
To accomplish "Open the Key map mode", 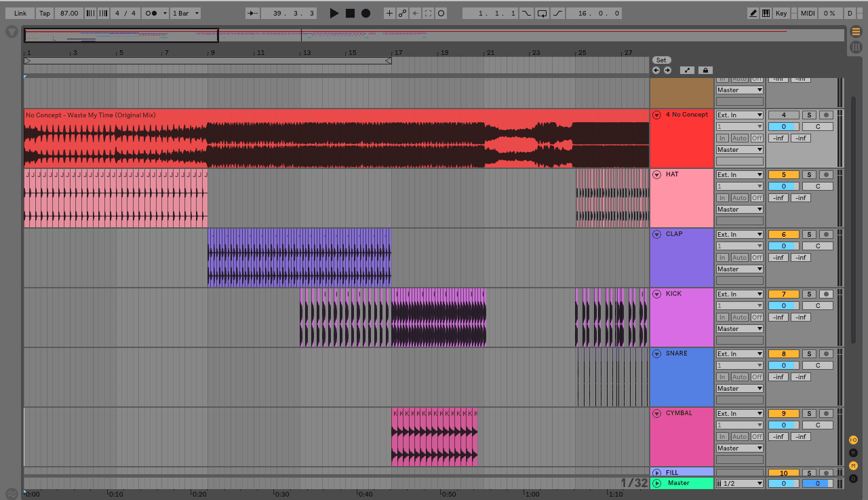I will click(781, 13).
